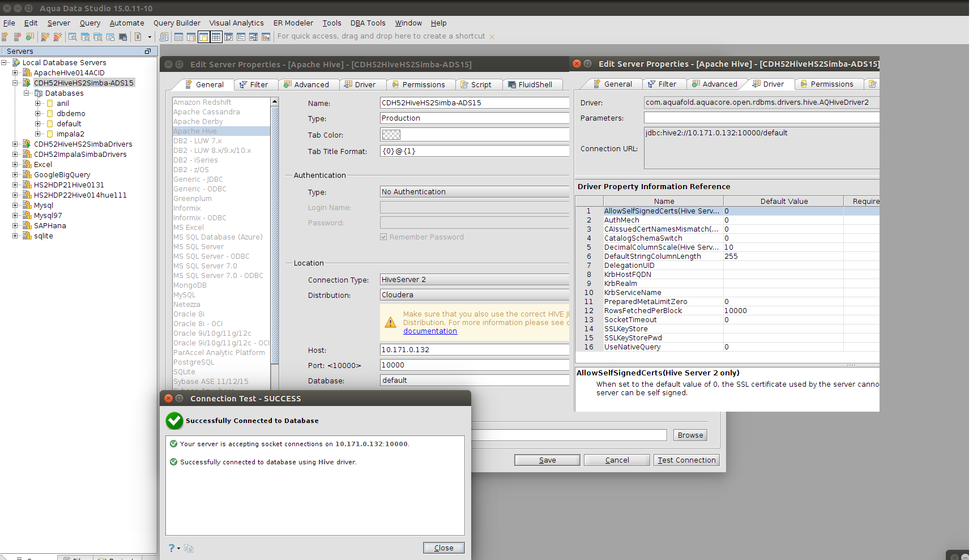Click the impala2 database cylinder icon

(x=50, y=134)
